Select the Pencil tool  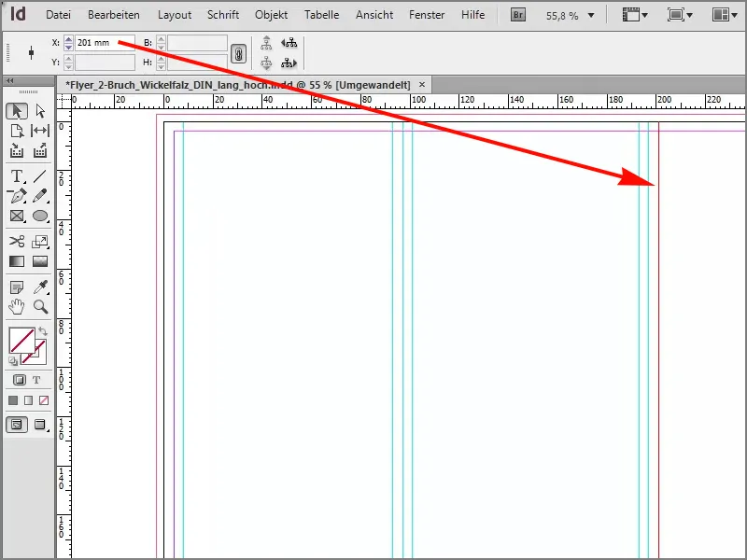click(x=40, y=196)
